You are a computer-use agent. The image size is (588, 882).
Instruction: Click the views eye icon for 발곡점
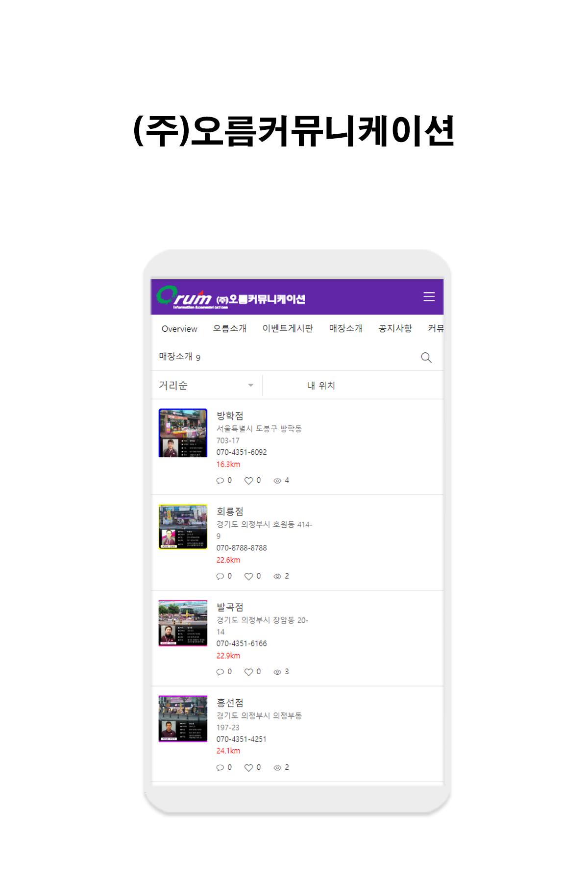coord(277,672)
